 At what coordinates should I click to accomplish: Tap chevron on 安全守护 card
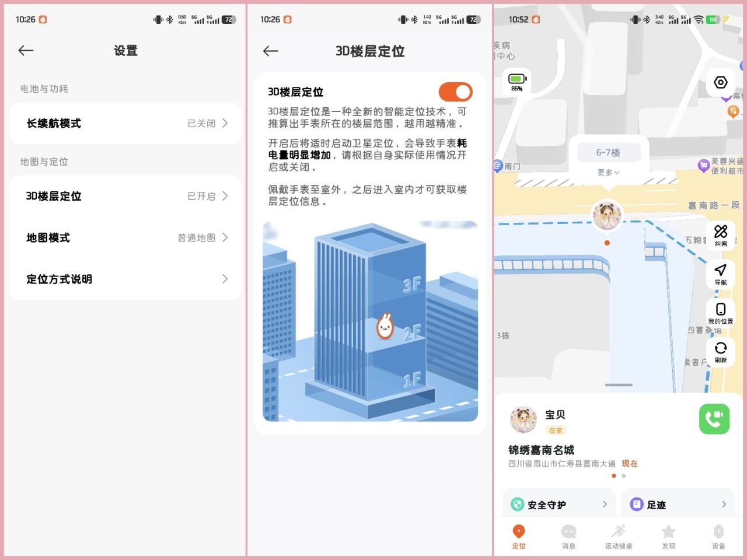click(x=605, y=504)
